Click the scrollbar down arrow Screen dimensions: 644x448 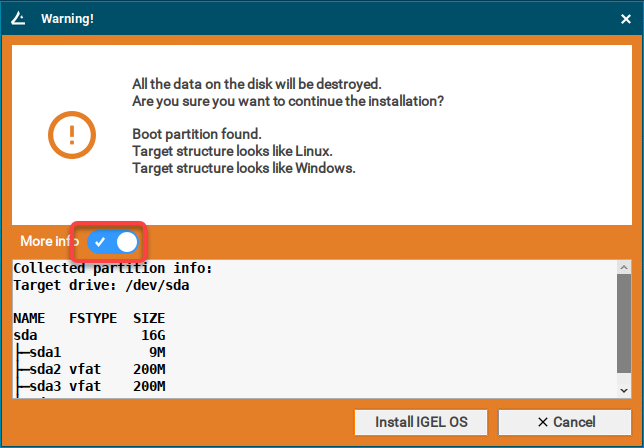pyautogui.click(x=623, y=389)
